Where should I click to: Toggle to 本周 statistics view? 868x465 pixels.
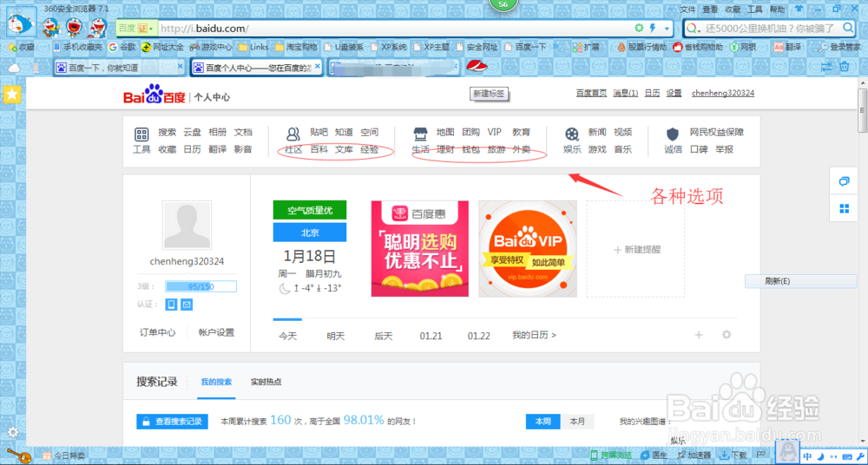click(x=543, y=422)
